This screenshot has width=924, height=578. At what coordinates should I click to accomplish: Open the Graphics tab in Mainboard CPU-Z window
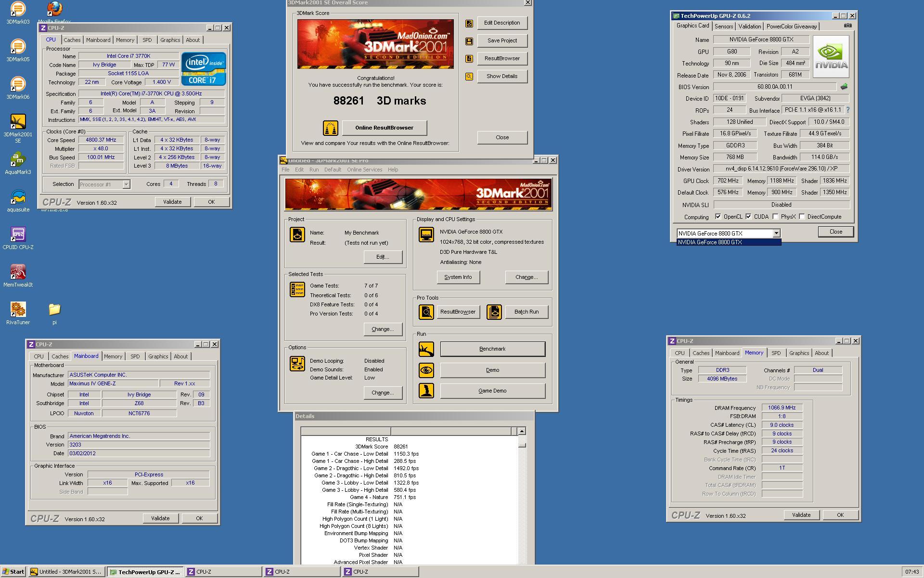point(158,356)
